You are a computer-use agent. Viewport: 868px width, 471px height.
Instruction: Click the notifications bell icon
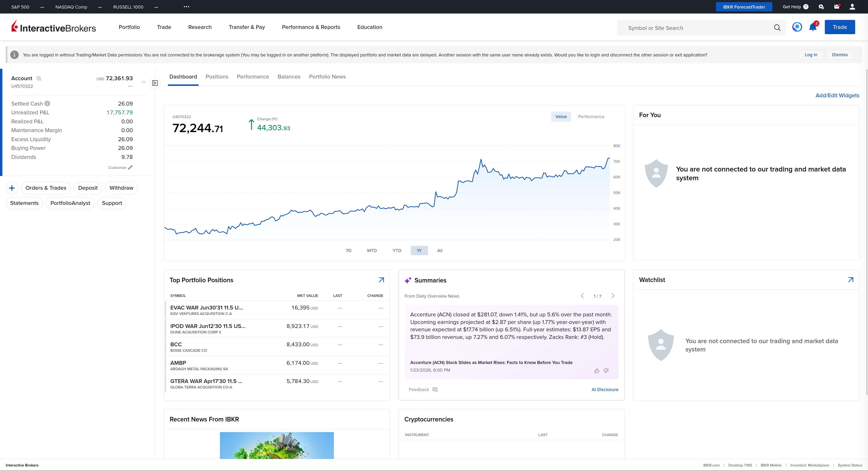click(x=812, y=28)
